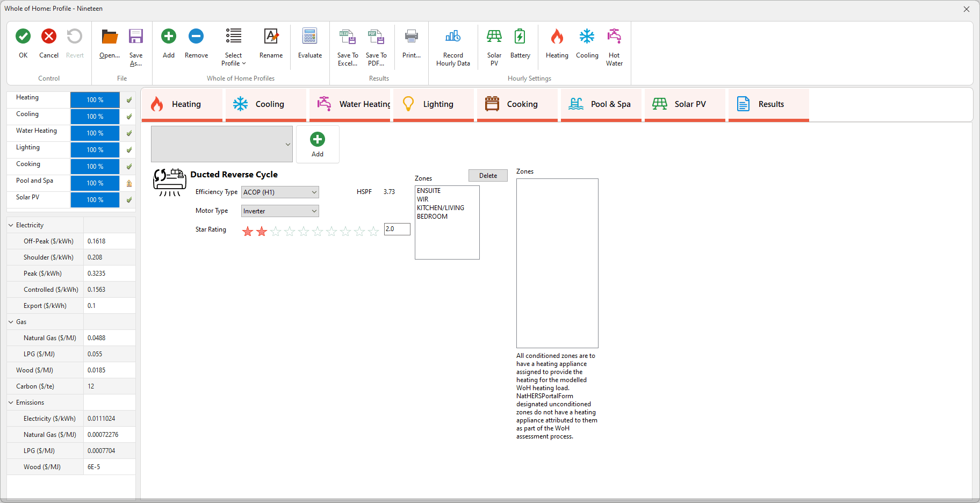The height and width of the screenshot is (503, 980).
Task: Open the Select Profile dropdown
Action: [x=234, y=47]
